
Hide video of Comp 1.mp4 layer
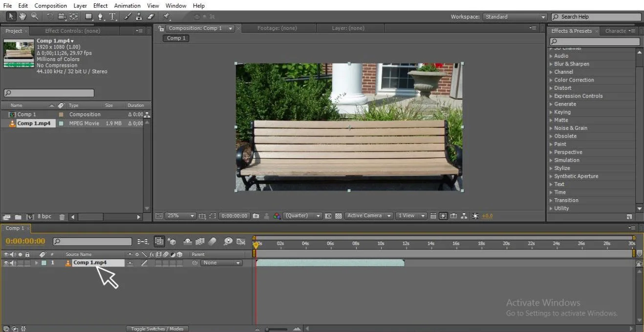[x=6, y=263]
